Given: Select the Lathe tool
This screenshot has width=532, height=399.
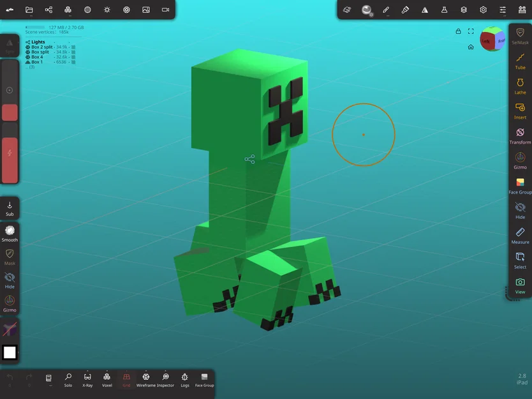Looking at the screenshot, I should pyautogui.click(x=520, y=86).
